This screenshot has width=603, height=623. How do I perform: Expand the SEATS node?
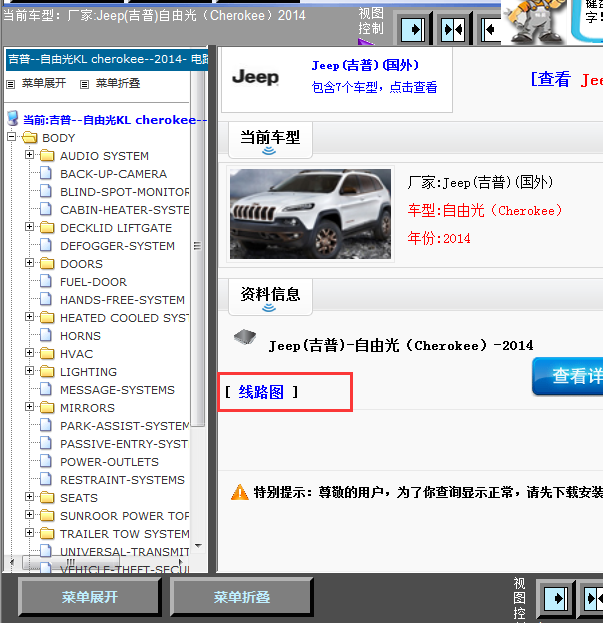point(29,497)
